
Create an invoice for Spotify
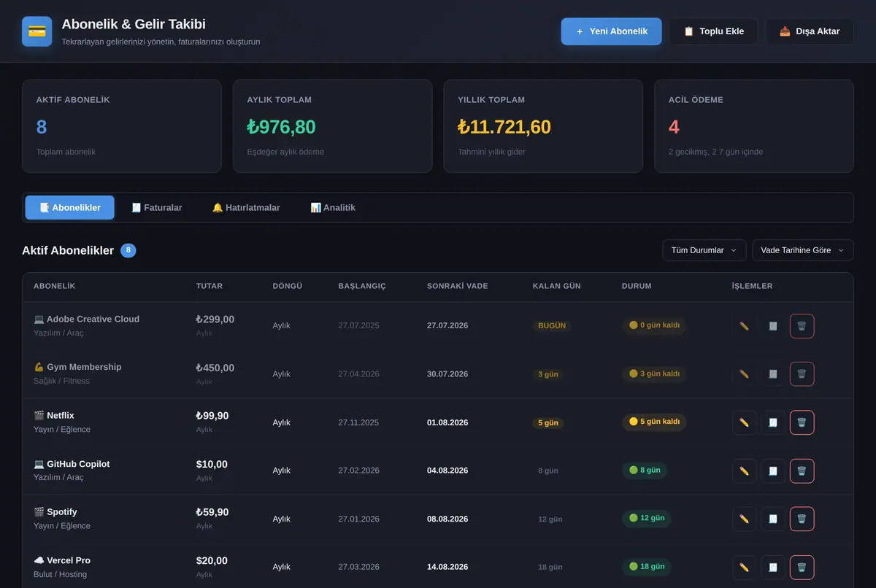(x=773, y=519)
